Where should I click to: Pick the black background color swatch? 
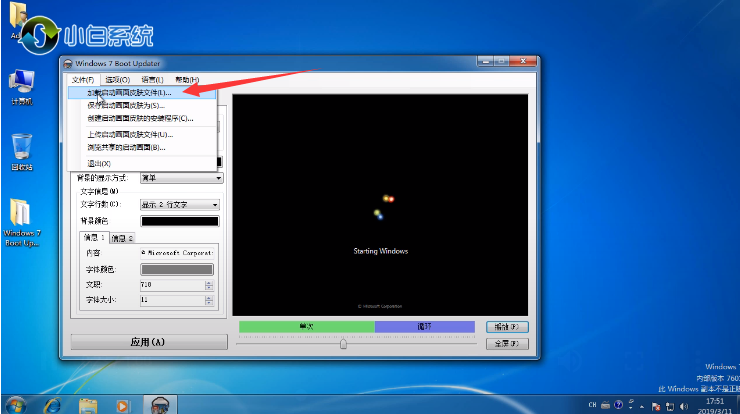pos(180,220)
